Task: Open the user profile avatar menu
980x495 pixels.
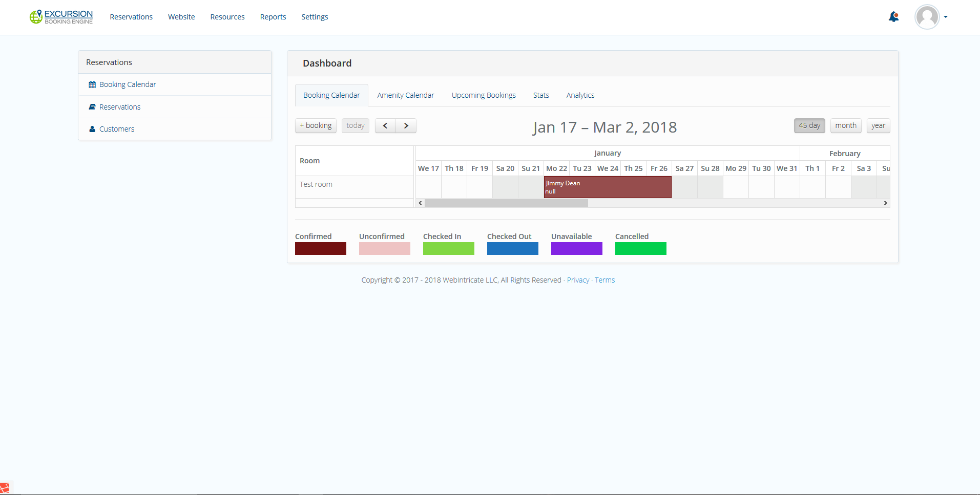Action: pyautogui.click(x=927, y=17)
